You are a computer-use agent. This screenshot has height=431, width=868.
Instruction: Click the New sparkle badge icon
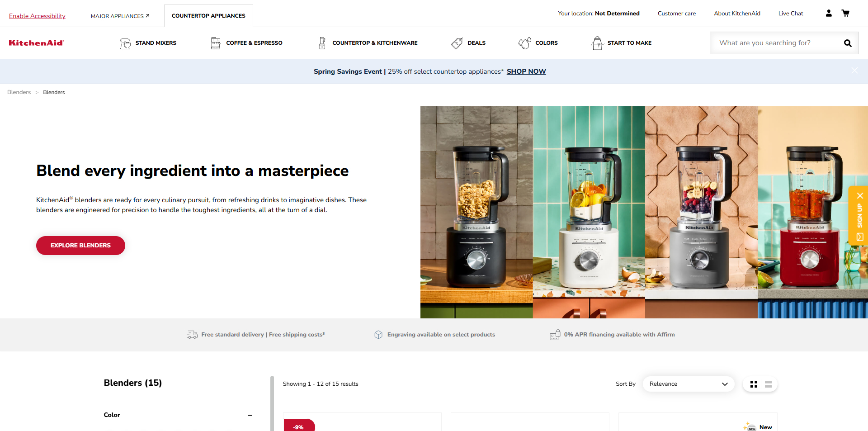750,427
